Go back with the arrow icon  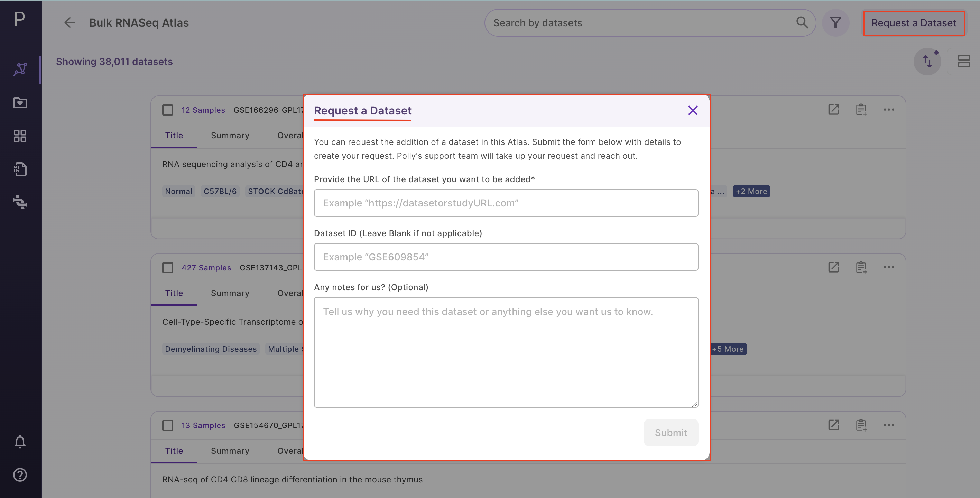(x=70, y=23)
